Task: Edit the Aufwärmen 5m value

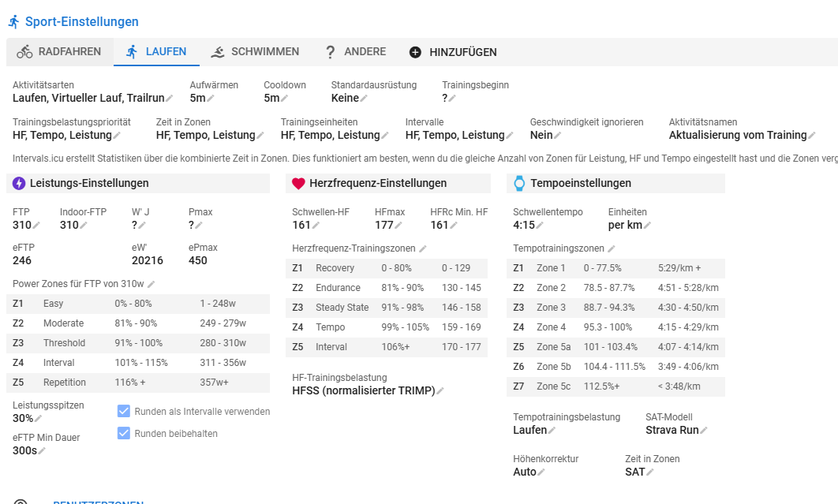Action: (211, 99)
